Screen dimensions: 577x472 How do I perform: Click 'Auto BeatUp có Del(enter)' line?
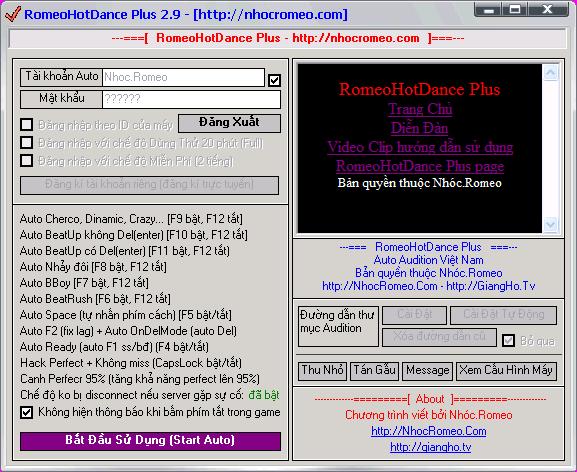125,251
